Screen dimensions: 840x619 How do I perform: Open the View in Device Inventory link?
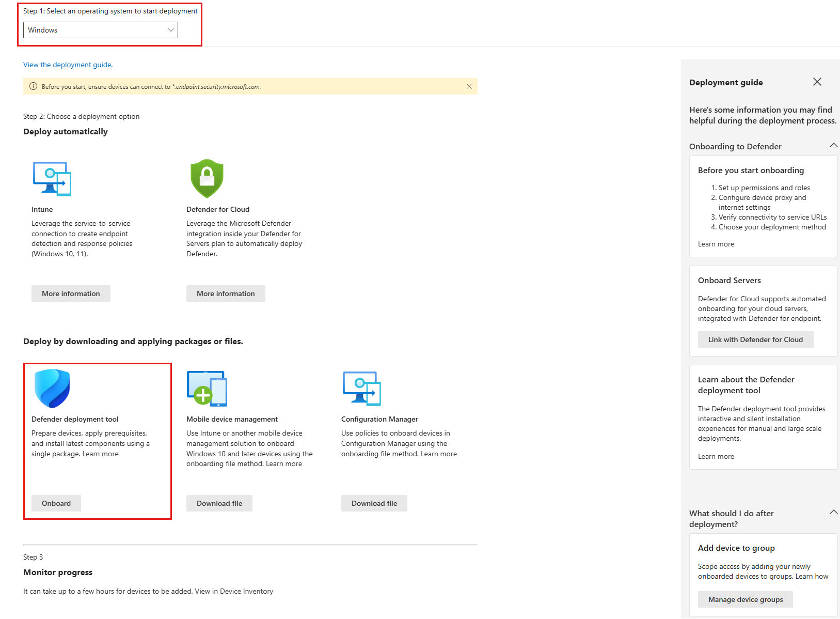234,591
